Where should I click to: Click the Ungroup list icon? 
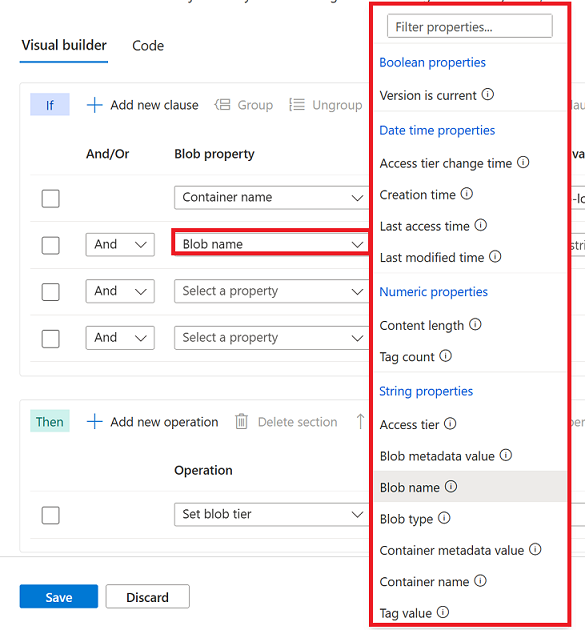point(297,105)
